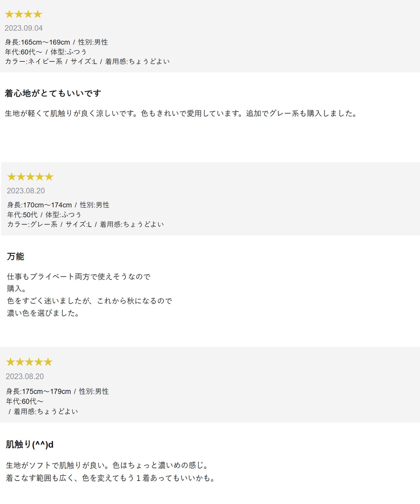Screen dimensions: 420x504
Task: Click the date on the 肌触り(^^)d review
Action: (25, 376)
